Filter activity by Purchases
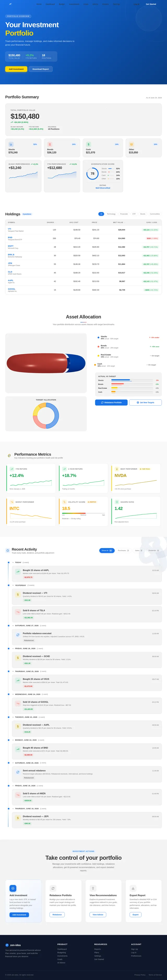167x980 pixels. 123,550
